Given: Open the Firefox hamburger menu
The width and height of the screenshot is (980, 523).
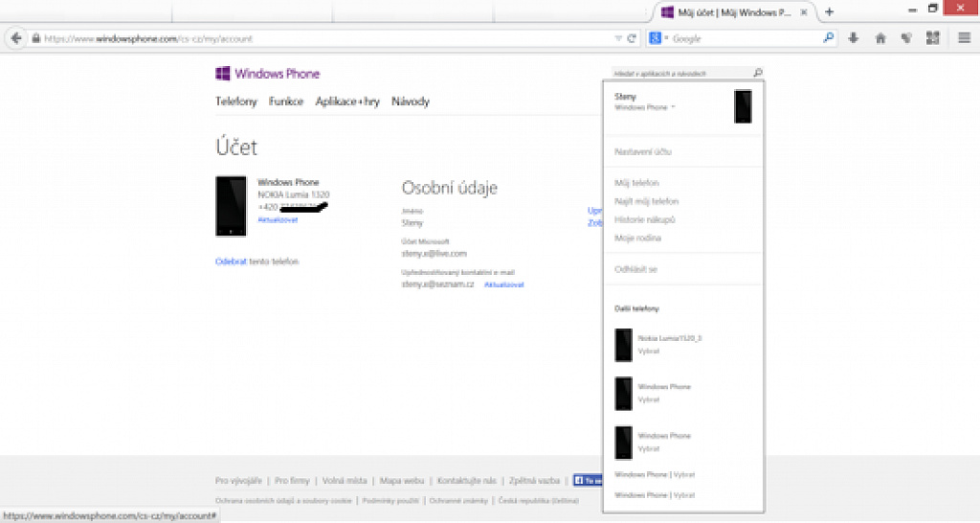Looking at the screenshot, I should coord(964,38).
